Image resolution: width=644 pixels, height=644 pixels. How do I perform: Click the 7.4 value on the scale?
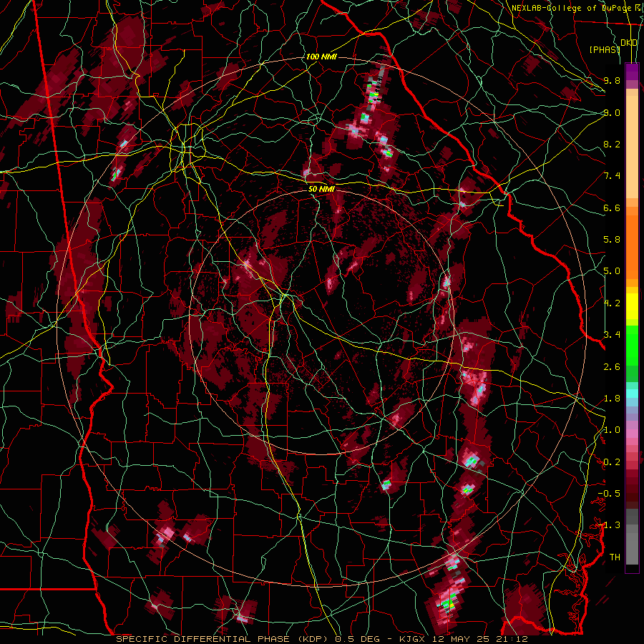[x=612, y=176]
